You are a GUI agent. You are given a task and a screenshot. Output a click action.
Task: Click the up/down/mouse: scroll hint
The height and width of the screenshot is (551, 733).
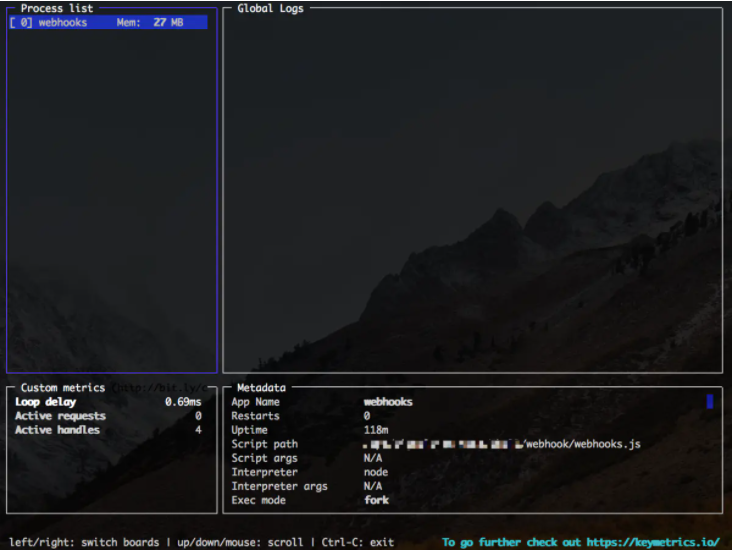click(x=240, y=542)
